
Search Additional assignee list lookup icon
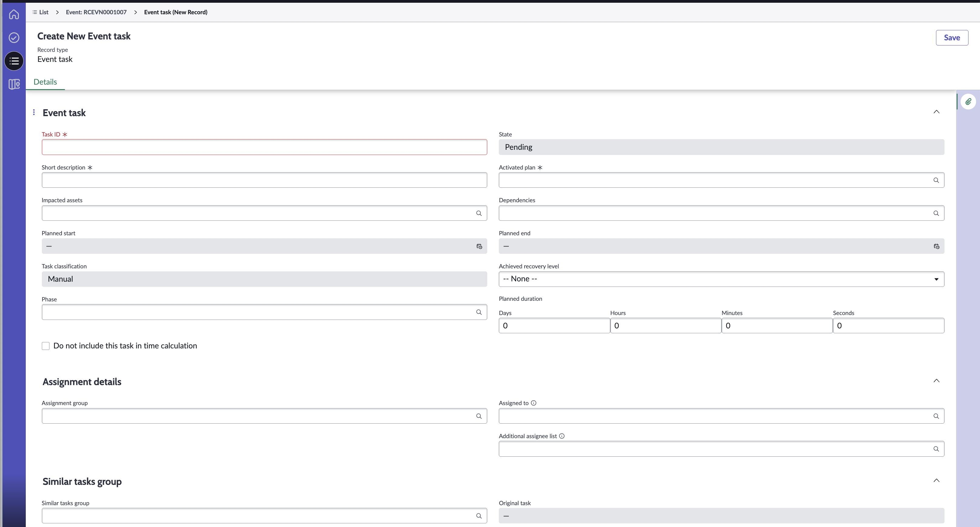pos(936,449)
